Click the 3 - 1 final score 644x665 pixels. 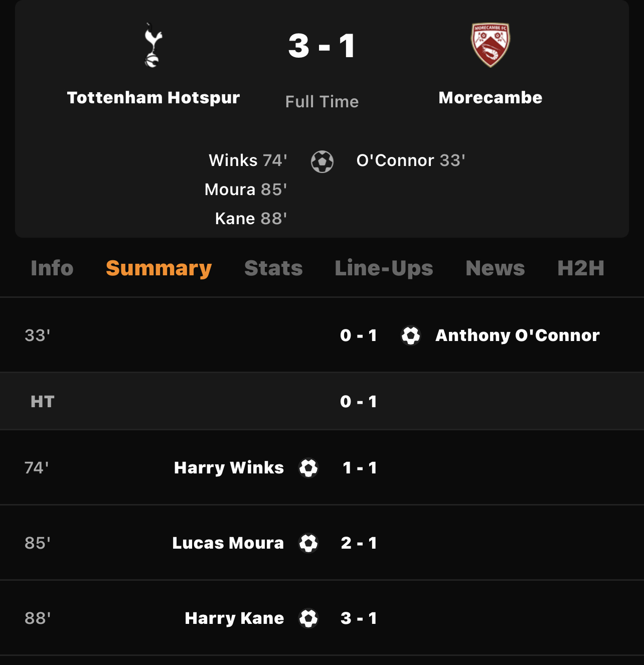tap(322, 46)
